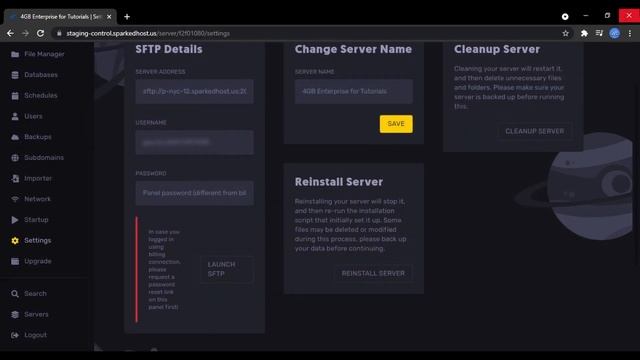Screen dimensions: 640x360
Task: Open browser profile avatar
Action: pos(614,33)
